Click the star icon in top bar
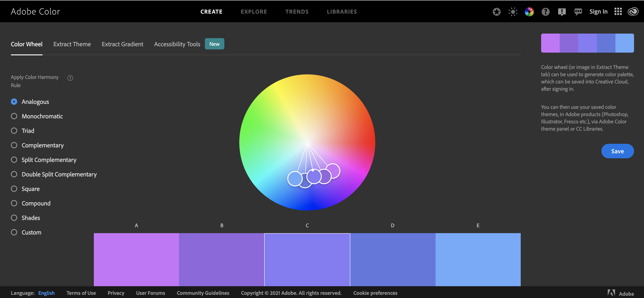644x298 pixels. click(496, 12)
